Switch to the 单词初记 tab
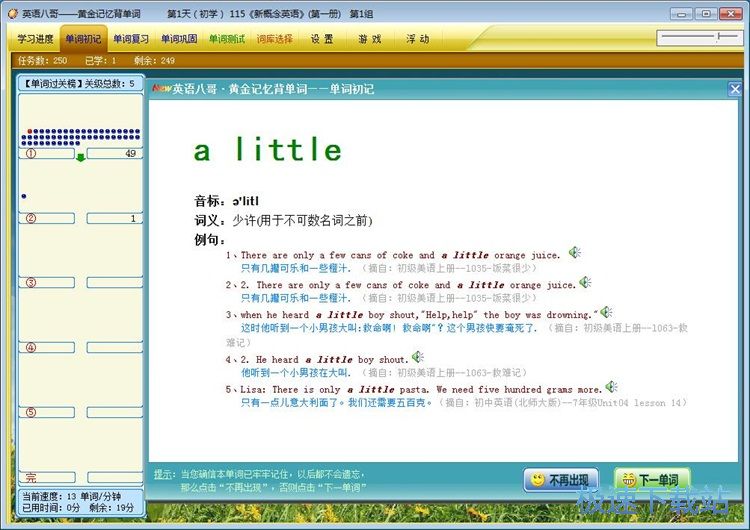750x530 pixels. pyautogui.click(x=83, y=39)
